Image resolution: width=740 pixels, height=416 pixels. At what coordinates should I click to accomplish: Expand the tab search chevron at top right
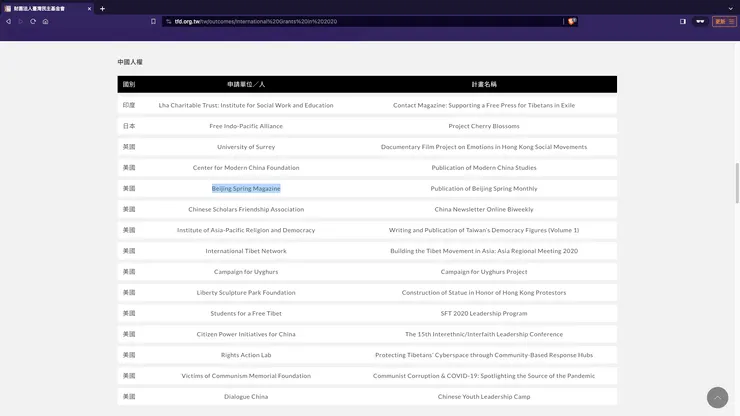(731, 8)
